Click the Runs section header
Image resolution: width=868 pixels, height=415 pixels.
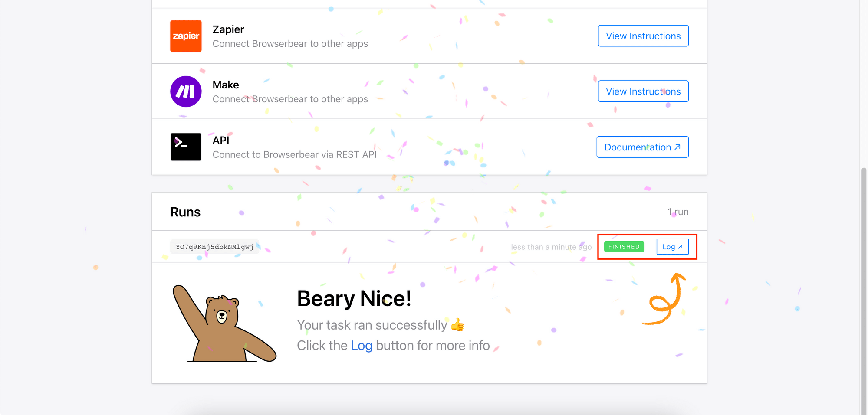coord(185,212)
